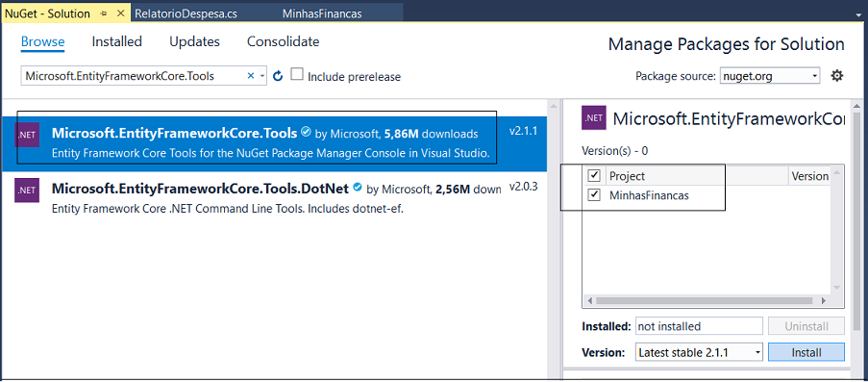
Task: Click the refresh icon beside the search box
Action: (279, 76)
